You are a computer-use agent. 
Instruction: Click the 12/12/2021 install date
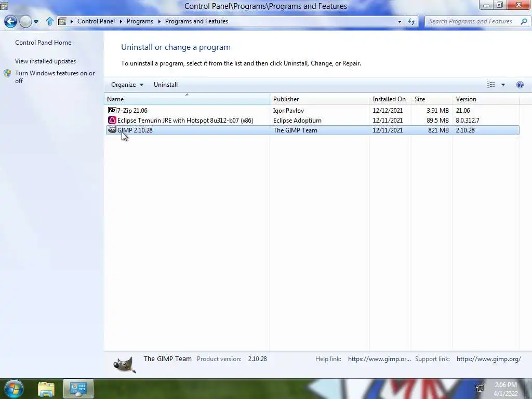click(388, 110)
